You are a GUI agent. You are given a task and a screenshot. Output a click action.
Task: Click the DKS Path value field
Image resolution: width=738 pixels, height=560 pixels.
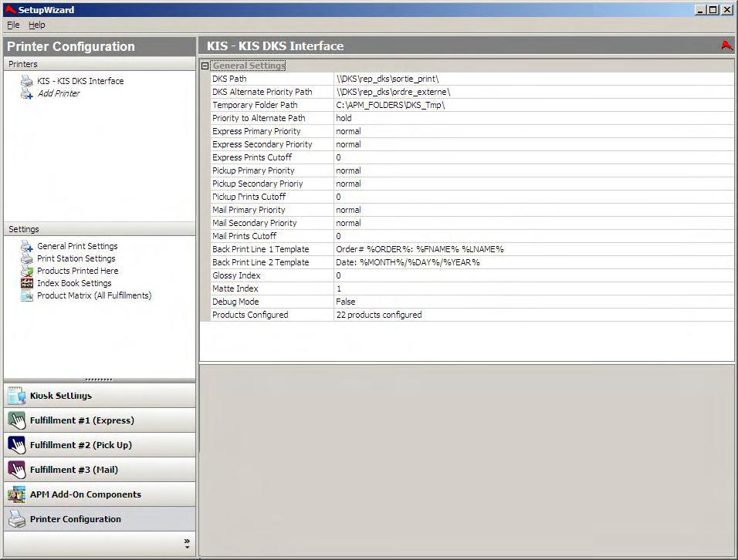point(533,79)
